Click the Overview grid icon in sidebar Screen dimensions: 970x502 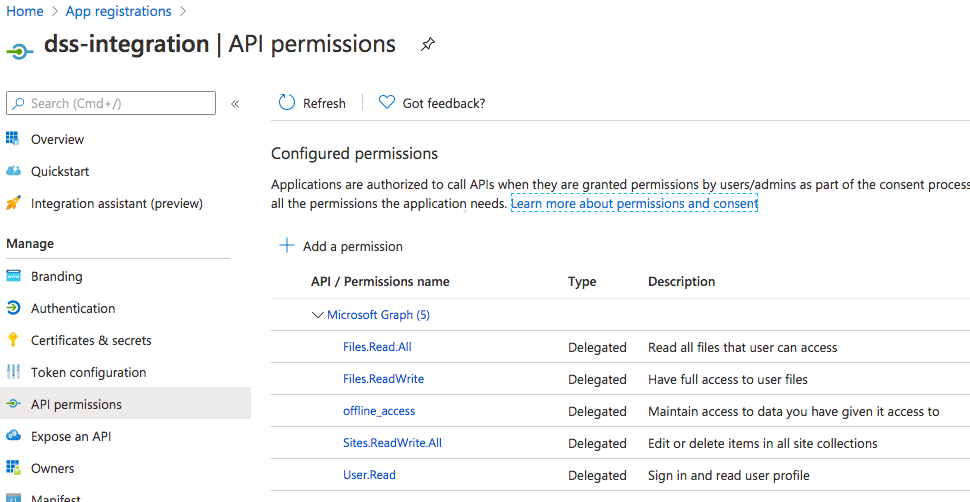[13, 139]
